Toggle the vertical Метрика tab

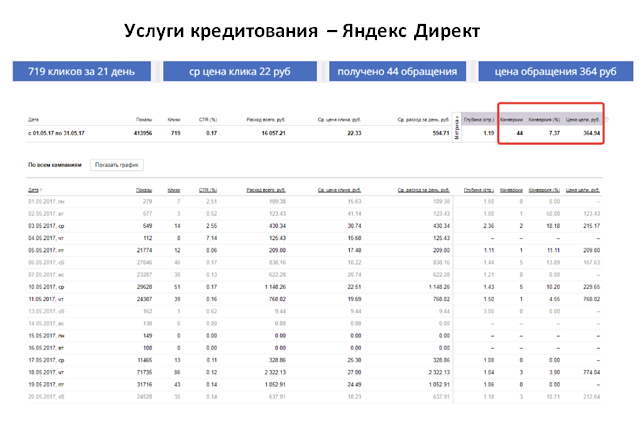click(457, 127)
